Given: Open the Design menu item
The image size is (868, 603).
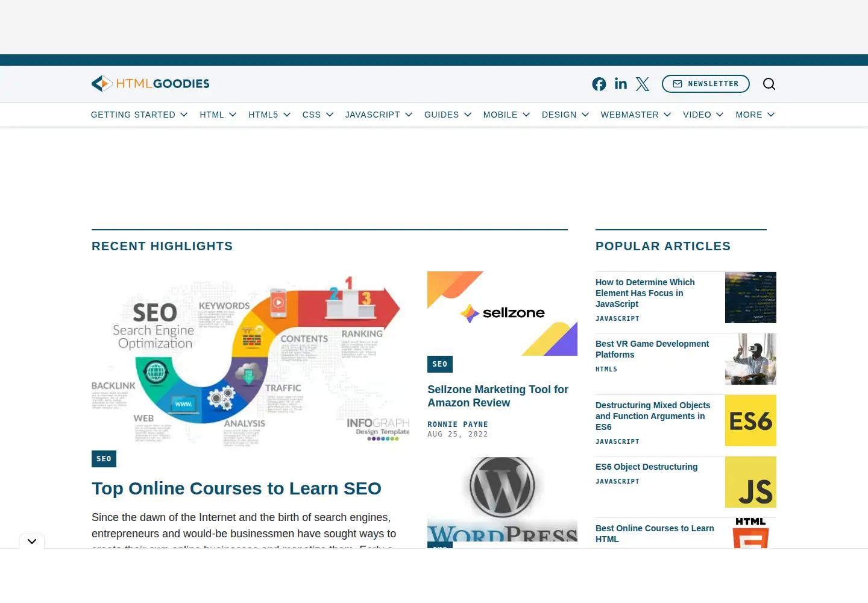Looking at the screenshot, I should tap(559, 115).
